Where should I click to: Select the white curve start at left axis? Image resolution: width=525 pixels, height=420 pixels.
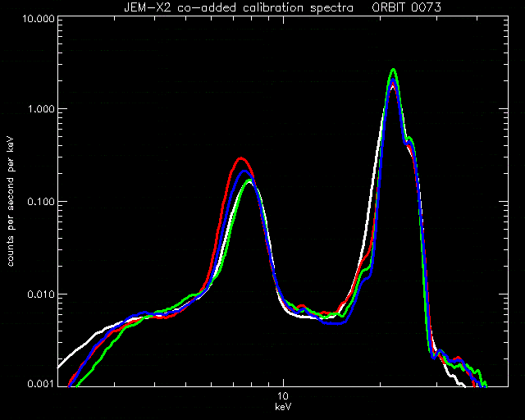pyautogui.click(x=60, y=367)
